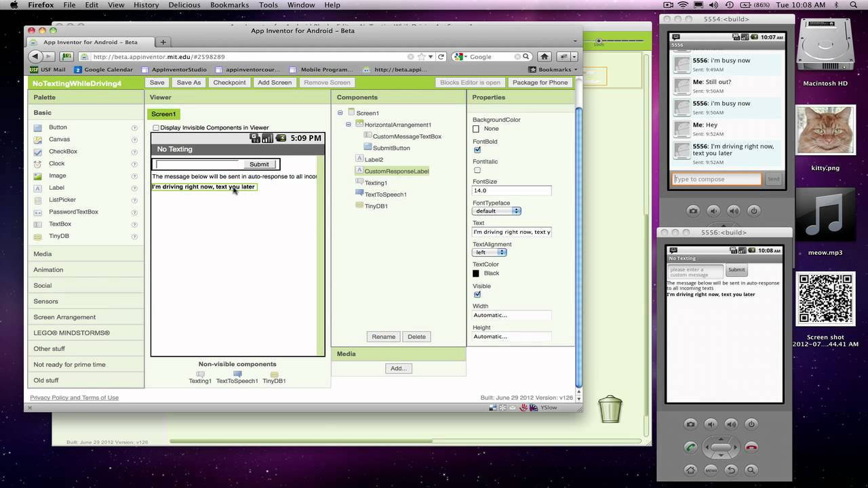Screen dimensions: 868x488
Task: Toggle the Visible property checkbox
Action: point(477,294)
